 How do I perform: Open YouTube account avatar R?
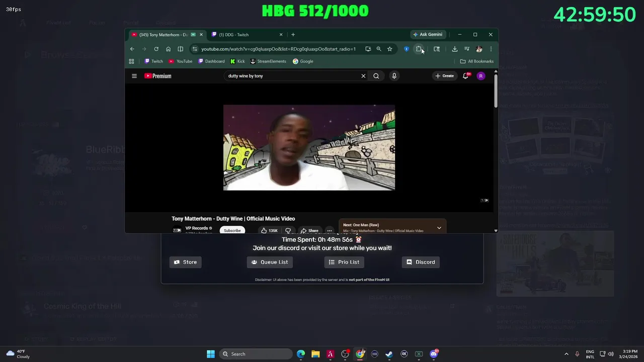point(481,76)
